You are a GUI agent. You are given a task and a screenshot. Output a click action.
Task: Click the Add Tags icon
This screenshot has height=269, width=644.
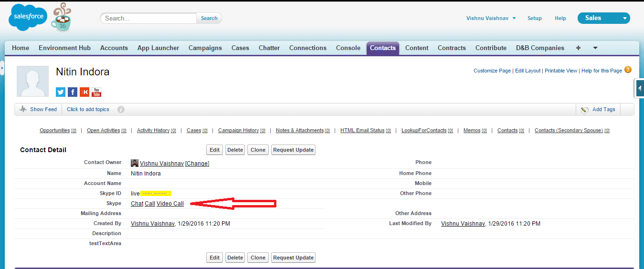tap(584, 110)
